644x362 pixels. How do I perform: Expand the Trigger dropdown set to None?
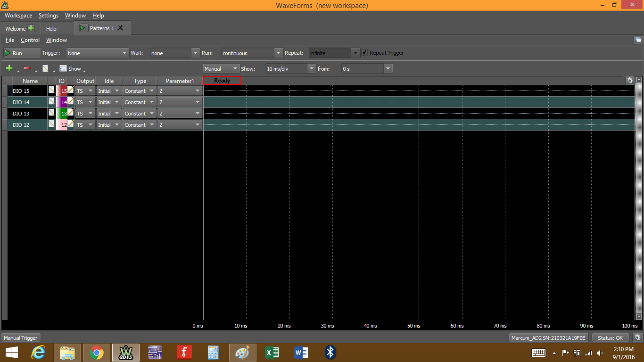98,53
